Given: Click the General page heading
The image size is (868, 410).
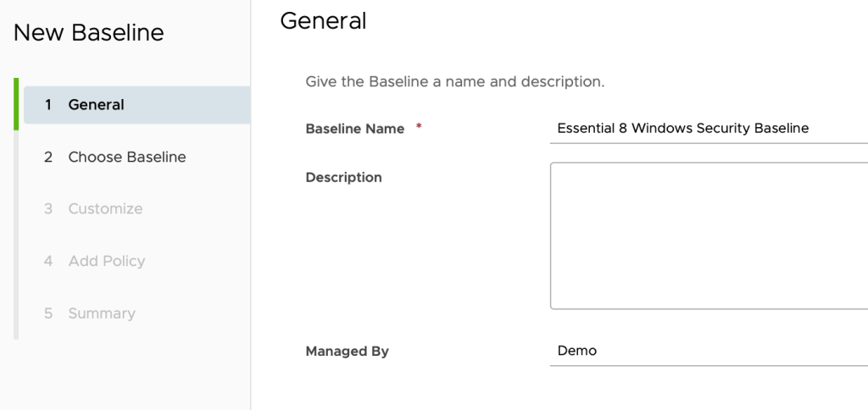Looking at the screenshot, I should click(323, 21).
